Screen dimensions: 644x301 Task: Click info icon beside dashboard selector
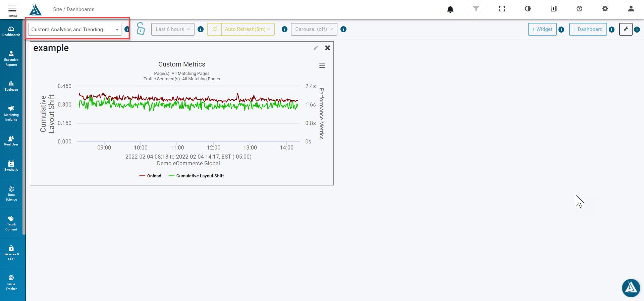pos(127,29)
